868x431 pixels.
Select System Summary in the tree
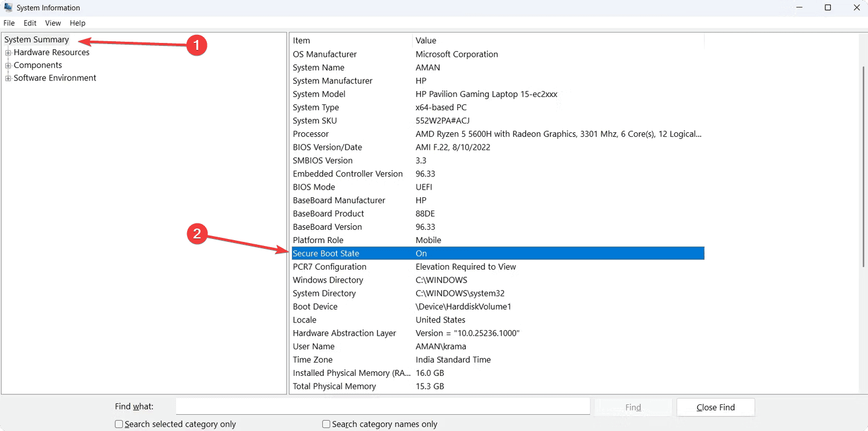tap(37, 39)
